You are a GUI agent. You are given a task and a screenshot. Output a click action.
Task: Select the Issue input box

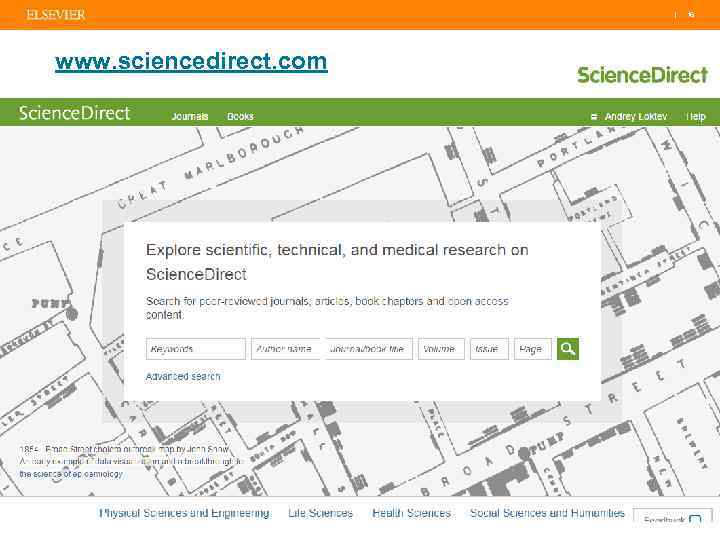490,349
